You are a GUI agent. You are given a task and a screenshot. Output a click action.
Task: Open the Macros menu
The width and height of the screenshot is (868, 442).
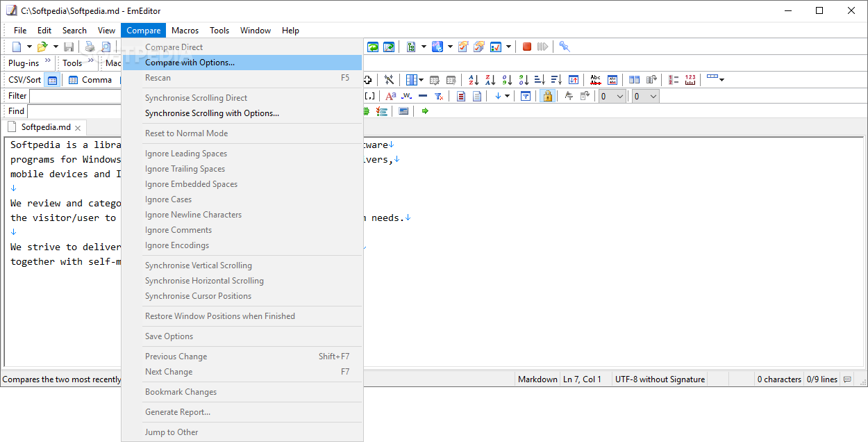point(185,30)
